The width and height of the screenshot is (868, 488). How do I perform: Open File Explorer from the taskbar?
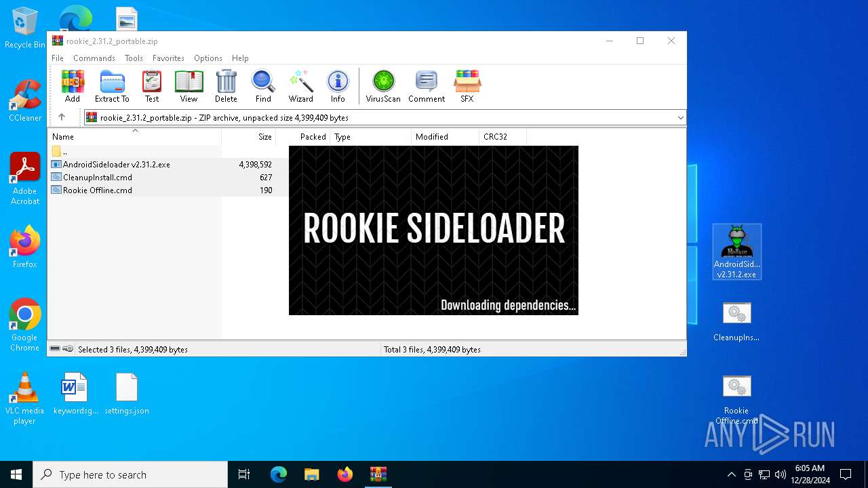[311, 474]
